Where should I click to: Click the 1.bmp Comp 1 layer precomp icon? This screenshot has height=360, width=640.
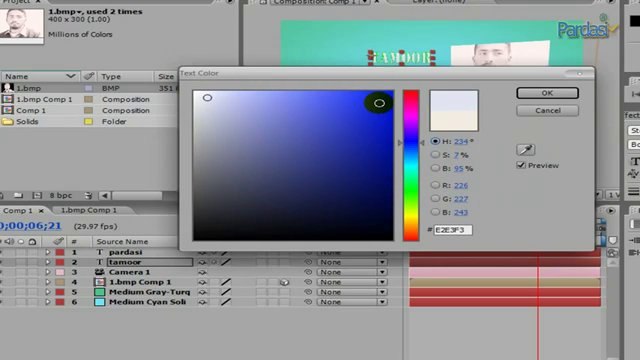100,282
